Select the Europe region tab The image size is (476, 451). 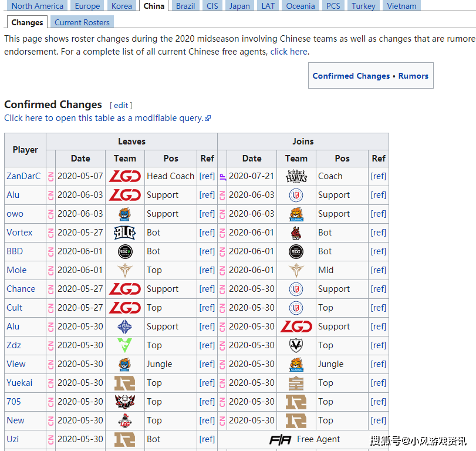click(x=87, y=6)
